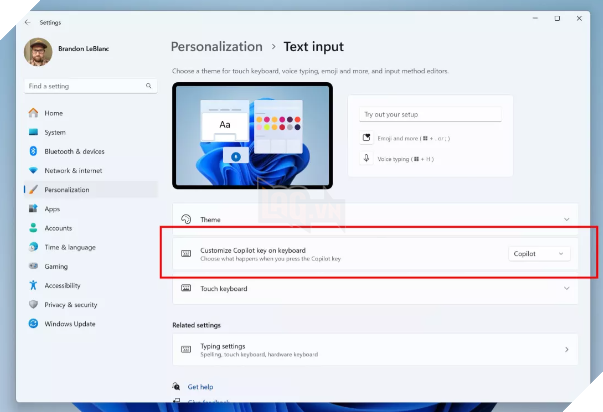This screenshot has height=412, width=603.
Task: Click Emoji and more shortcut text
Action: [x=413, y=138]
